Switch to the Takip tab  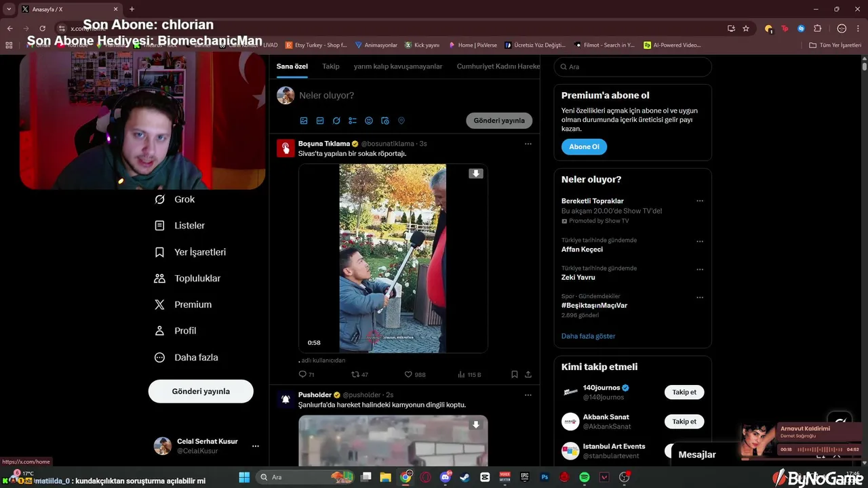click(x=331, y=66)
